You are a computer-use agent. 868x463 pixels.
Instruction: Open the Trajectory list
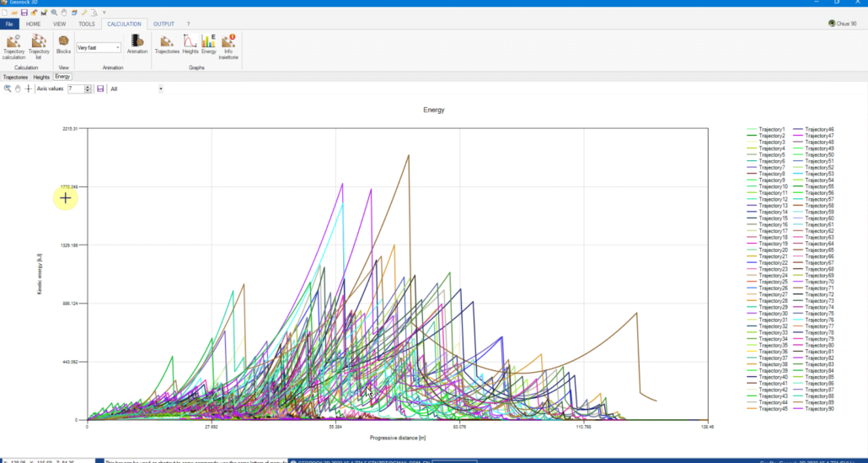click(x=39, y=46)
